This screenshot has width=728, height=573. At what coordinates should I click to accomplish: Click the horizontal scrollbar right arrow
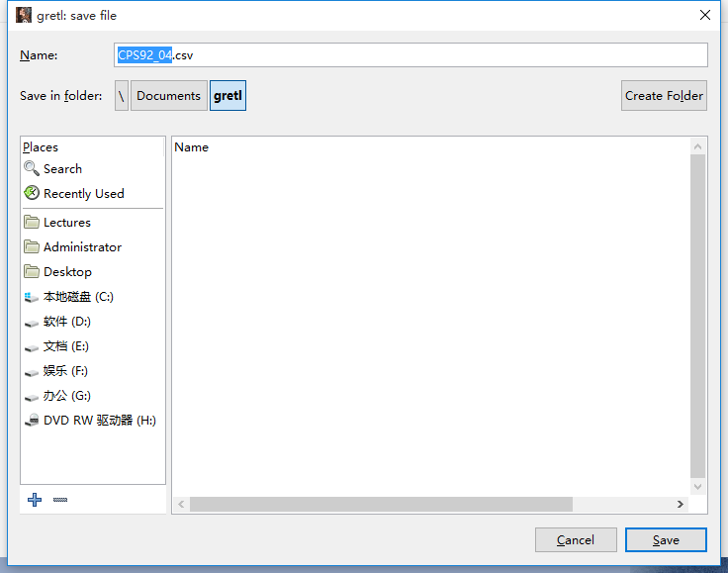(681, 505)
